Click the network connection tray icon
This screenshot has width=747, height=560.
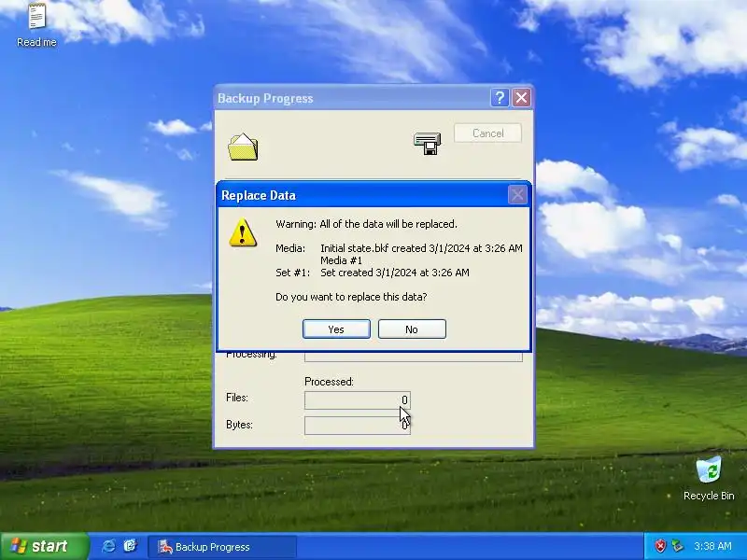677,546
